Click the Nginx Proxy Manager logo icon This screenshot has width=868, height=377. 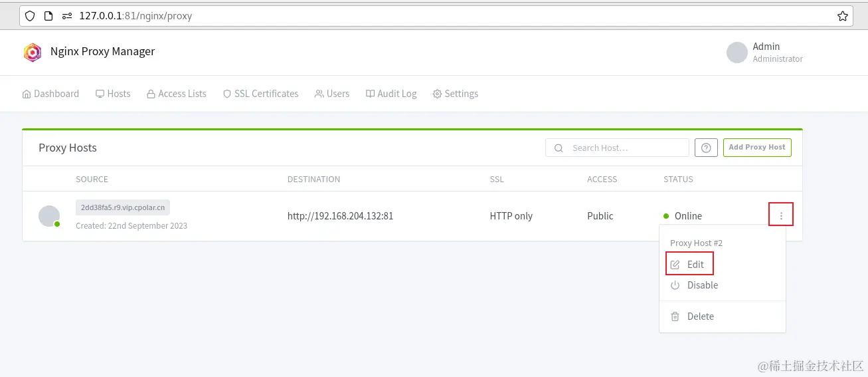pyautogui.click(x=33, y=53)
